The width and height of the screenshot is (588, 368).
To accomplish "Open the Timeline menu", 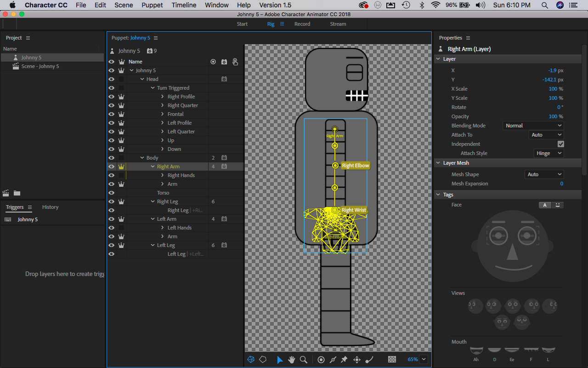I will point(184,5).
